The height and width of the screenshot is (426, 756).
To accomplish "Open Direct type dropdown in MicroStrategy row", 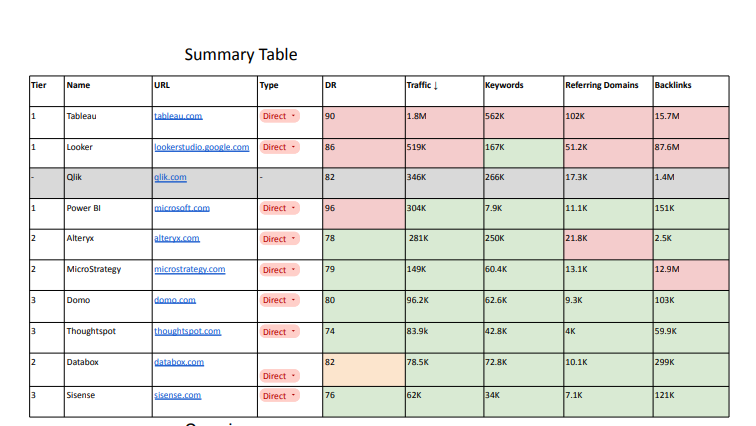I will click(280, 270).
